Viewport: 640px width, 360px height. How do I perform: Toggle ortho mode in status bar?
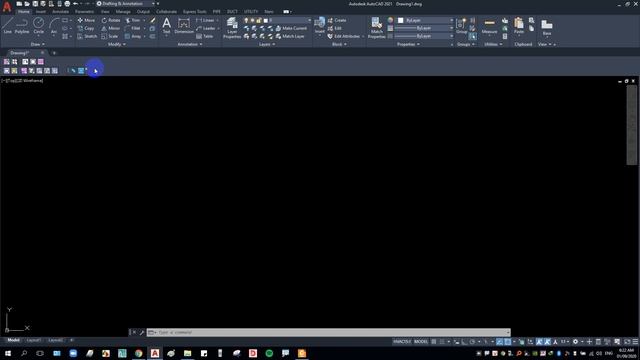pyautogui.click(x=464, y=342)
